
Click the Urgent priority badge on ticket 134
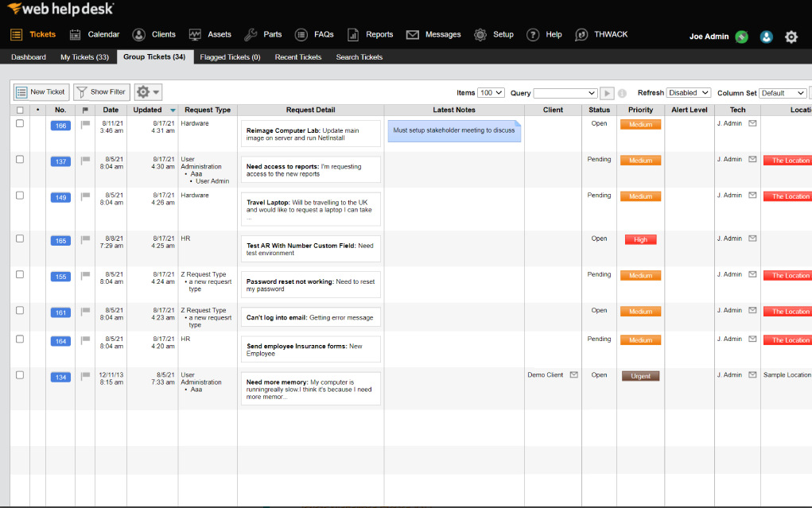(x=640, y=375)
